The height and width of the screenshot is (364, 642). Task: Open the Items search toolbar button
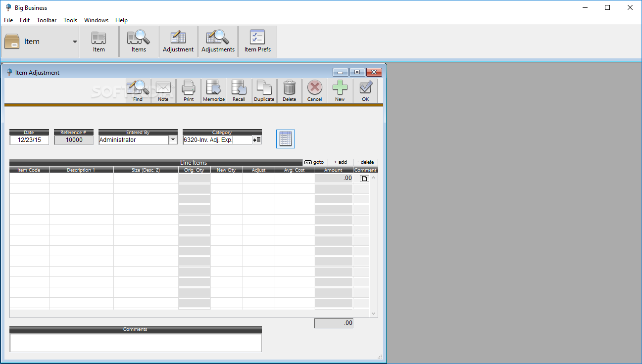click(139, 42)
